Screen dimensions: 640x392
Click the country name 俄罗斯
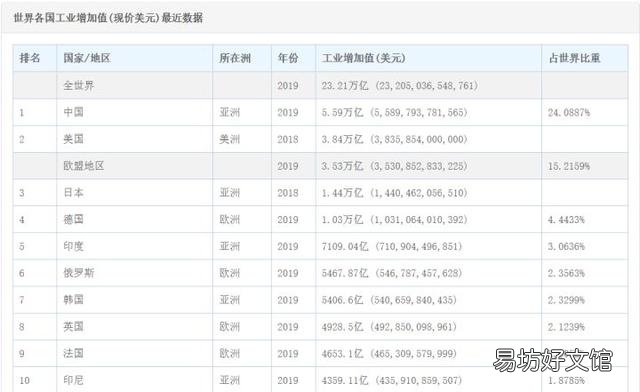[x=79, y=273]
